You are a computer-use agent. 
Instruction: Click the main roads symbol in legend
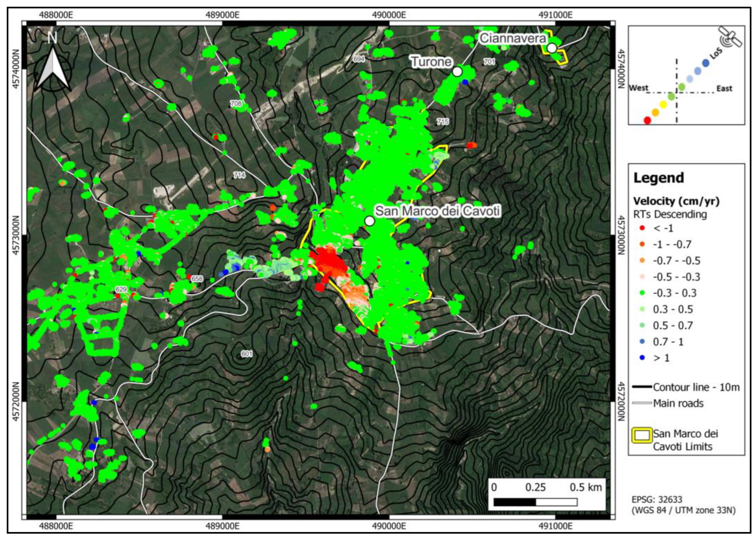tap(642, 403)
